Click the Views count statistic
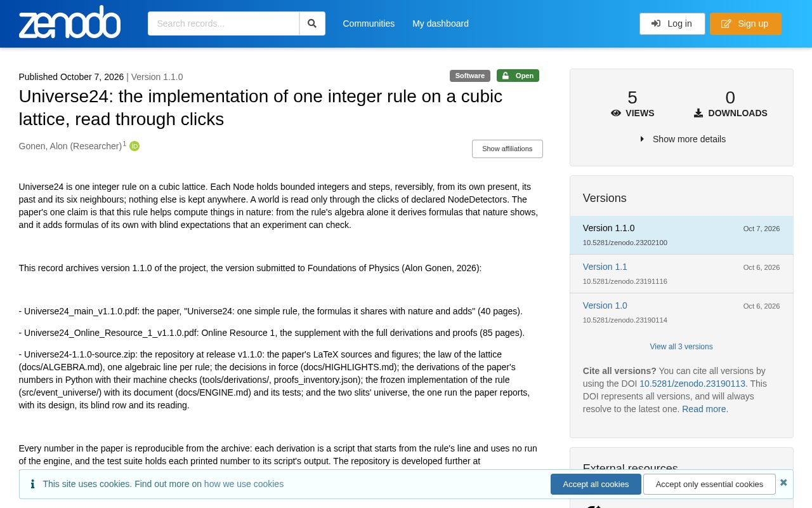812x508 pixels. 632,104
